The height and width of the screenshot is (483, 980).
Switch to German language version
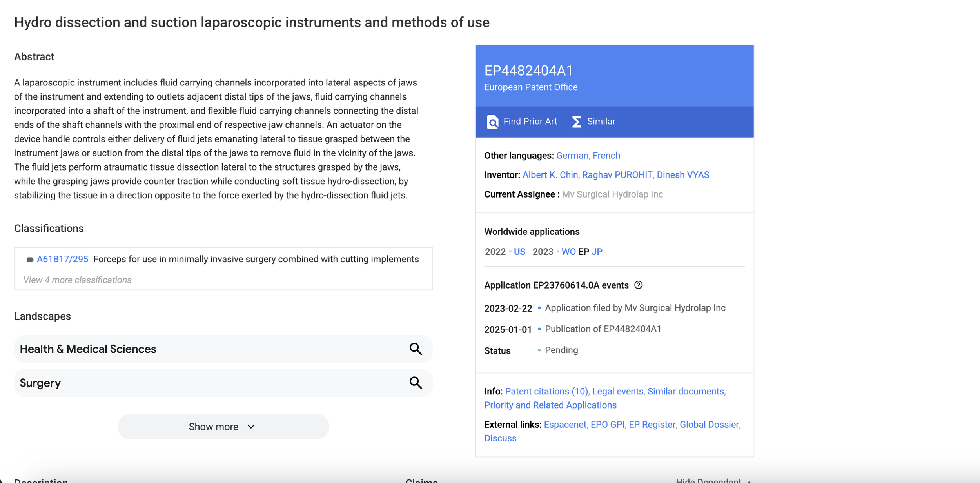click(x=572, y=156)
